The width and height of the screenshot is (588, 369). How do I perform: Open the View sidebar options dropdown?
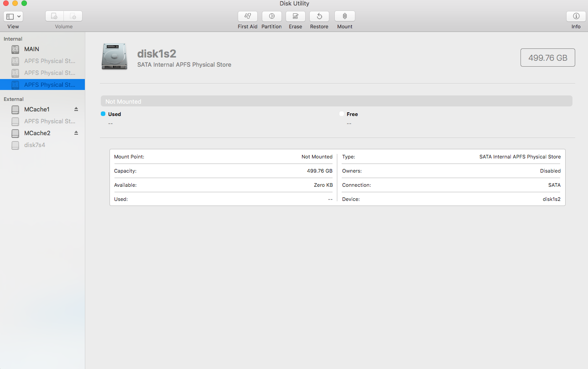13,16
